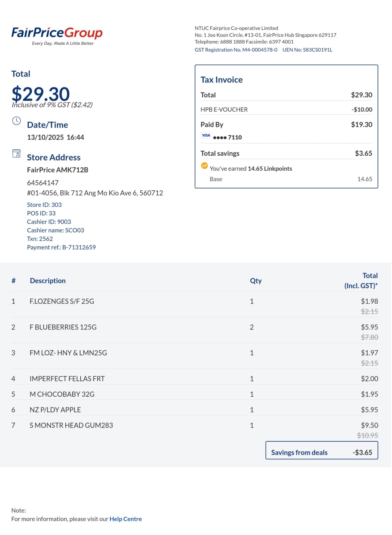Open the Help Centre link
392x535 pixels.
click(x=126, y=519)
